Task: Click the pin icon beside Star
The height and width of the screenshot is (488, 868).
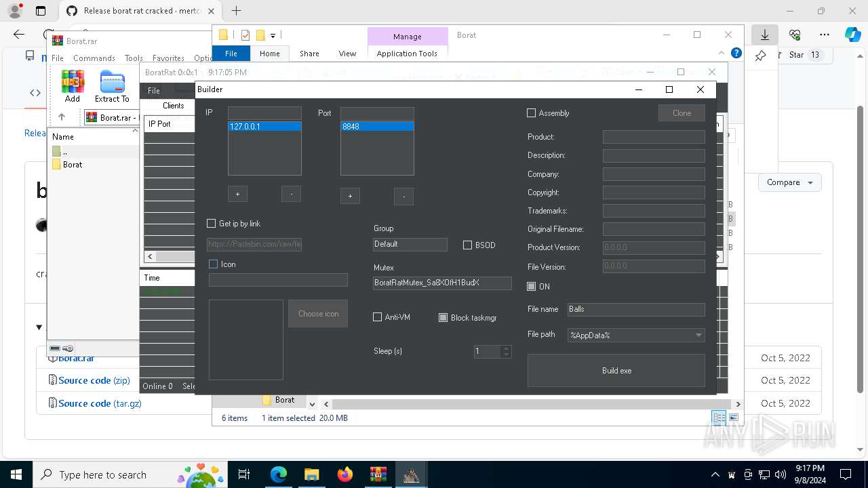Action: [x=761, y=55]
